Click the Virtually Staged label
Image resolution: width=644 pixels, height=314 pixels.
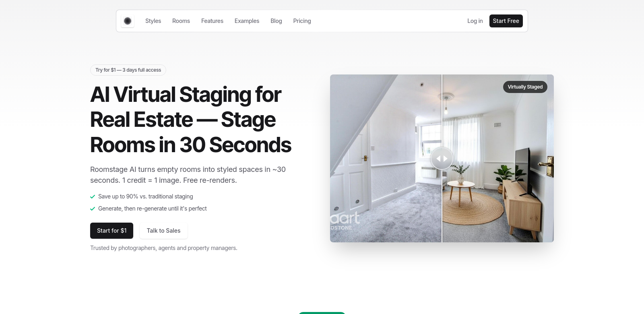coord(525,87)
